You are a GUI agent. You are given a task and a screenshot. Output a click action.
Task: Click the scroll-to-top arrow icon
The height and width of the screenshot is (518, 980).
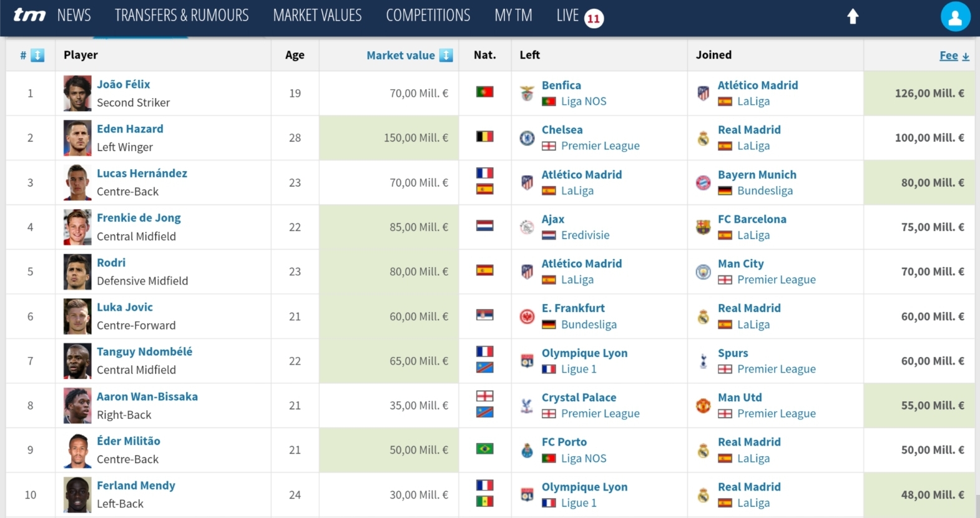click(x=853, y=16)
